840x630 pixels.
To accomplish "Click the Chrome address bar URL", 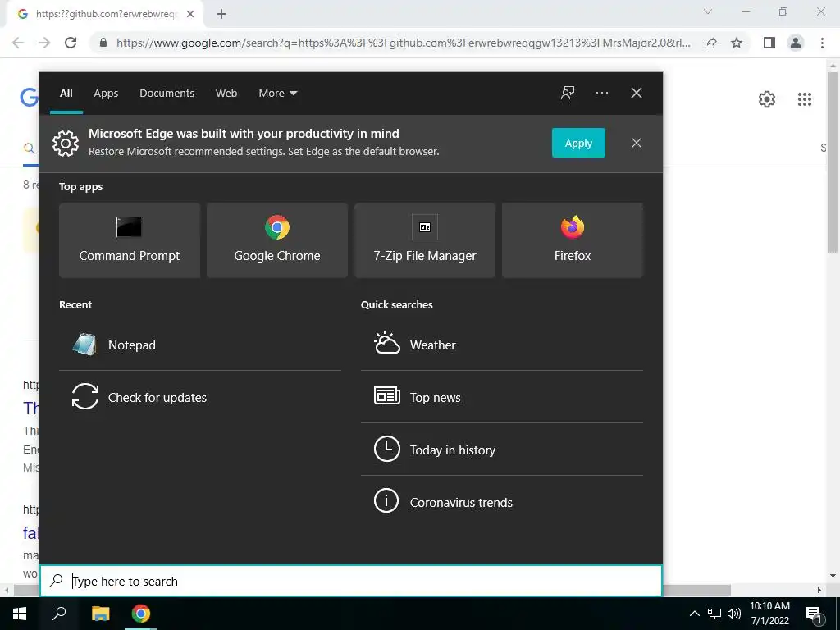I will click(x=403, y=43).
